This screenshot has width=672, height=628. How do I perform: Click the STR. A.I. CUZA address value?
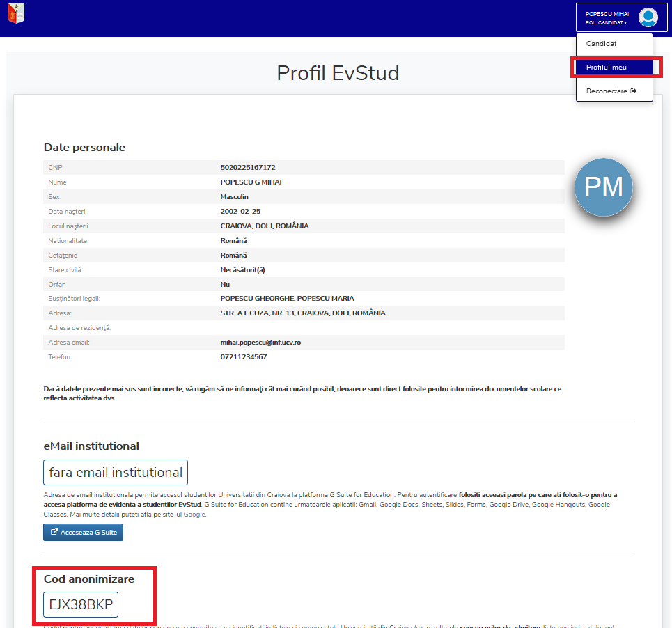pos(303,313)
